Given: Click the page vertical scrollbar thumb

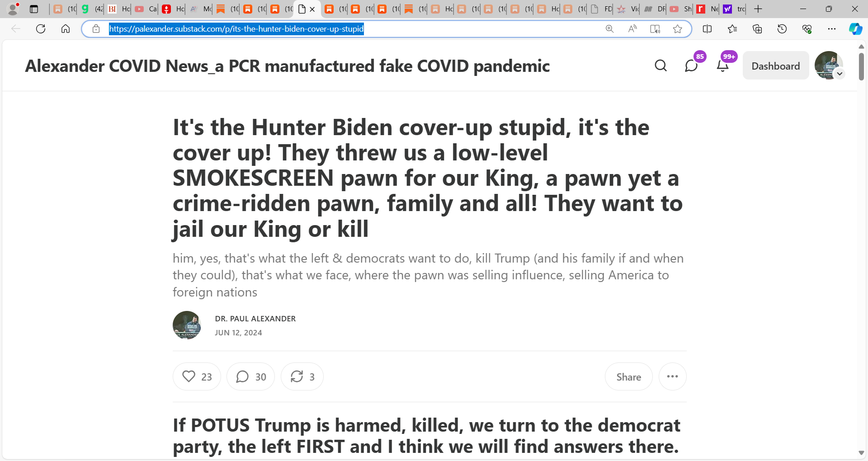Looking at the screenshot, I should [861, 67].
